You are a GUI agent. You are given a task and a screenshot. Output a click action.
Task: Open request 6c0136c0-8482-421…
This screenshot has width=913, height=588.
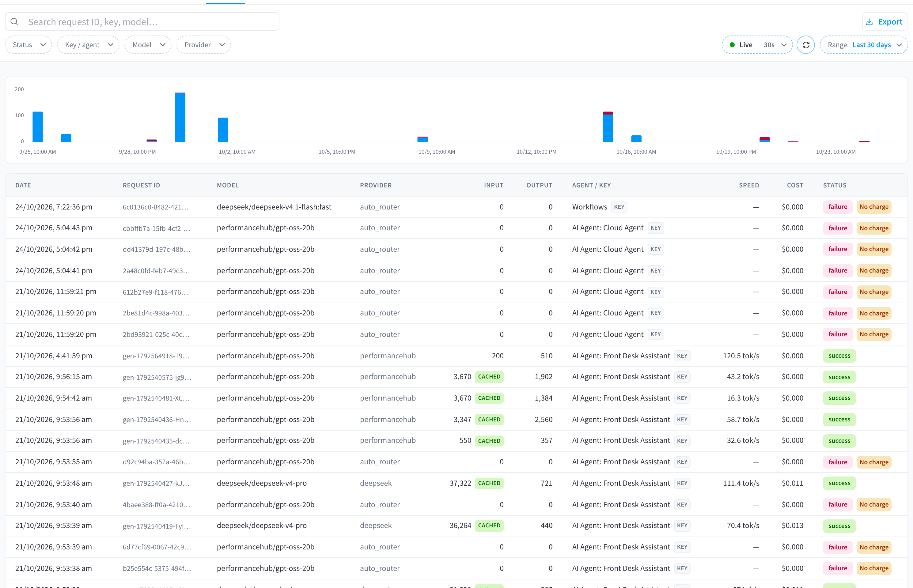tap(155, 207)
